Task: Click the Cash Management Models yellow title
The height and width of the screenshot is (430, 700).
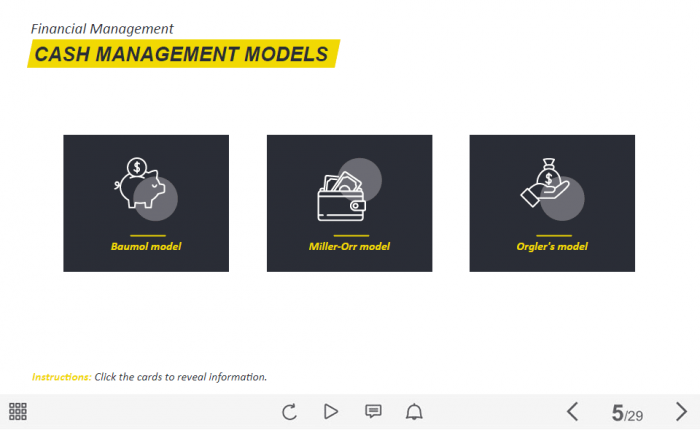Action: point(182,54)
